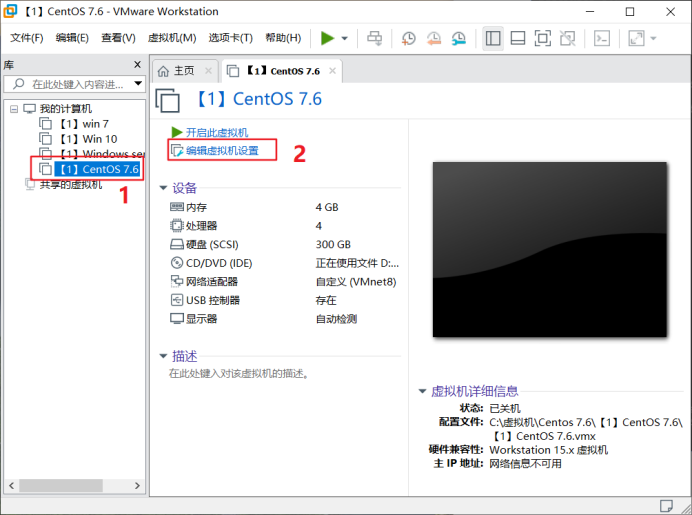Collapse the 描述 section

[x=163, y=356]
